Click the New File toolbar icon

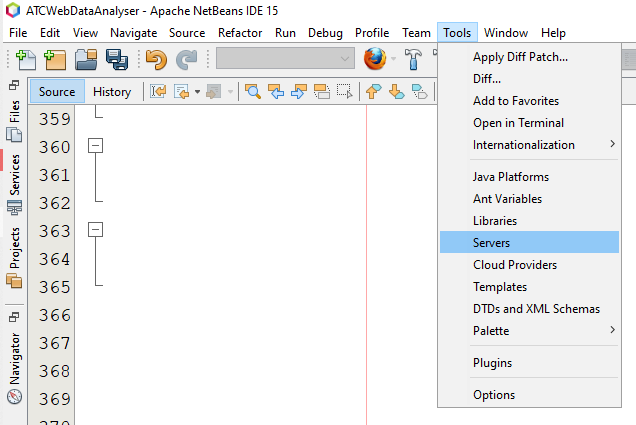click(x=26, y=60)
